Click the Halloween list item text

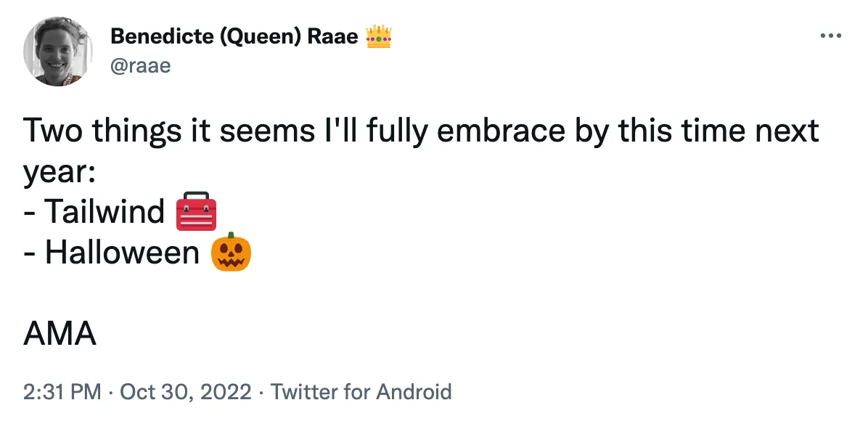[x=119, y=253]
